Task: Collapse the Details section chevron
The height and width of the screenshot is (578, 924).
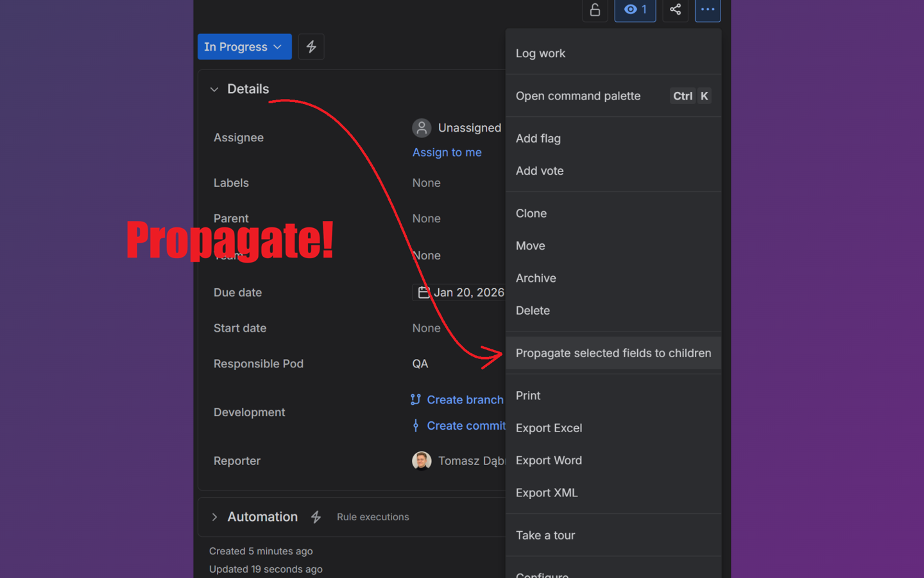Action: 214,89
